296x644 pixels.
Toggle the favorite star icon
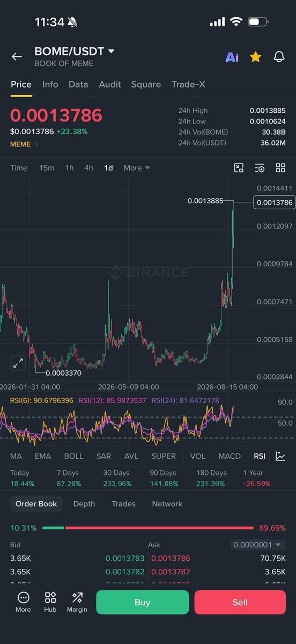pyautogui.click(x=256, y=56)
